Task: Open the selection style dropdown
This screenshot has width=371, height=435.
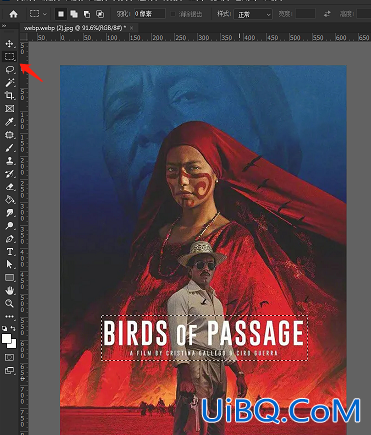Action: pyautogui.click(x=253, y=14)
